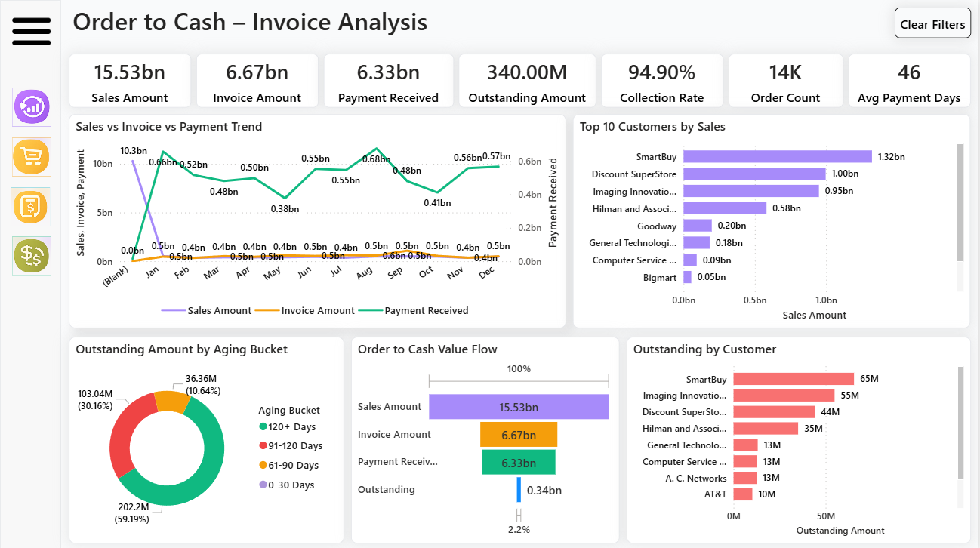Open the payments currency exchange sidebar icon
The width and height of the screenshot is (980, 548).
point(31,255)
